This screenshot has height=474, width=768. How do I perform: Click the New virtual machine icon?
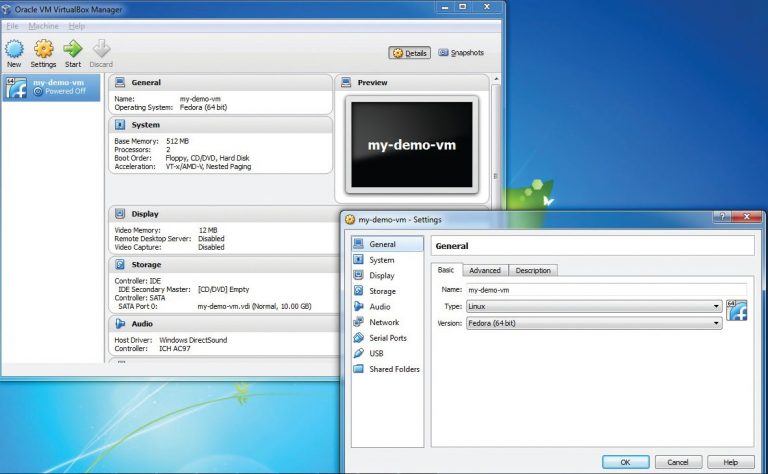click(x=14, y=52)
